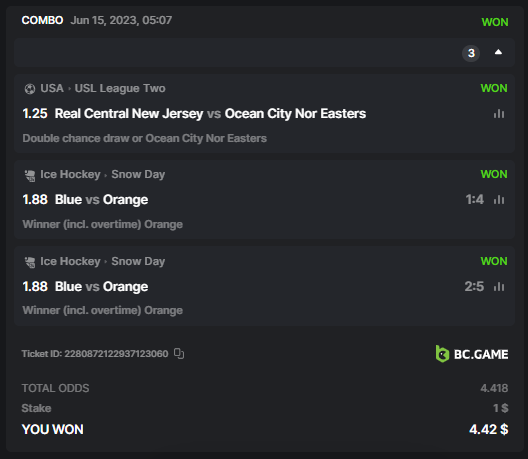Screen dimensions: 528x459
Task: Open stats icon for Real Central New Jersey match
Action: [499, 113]
